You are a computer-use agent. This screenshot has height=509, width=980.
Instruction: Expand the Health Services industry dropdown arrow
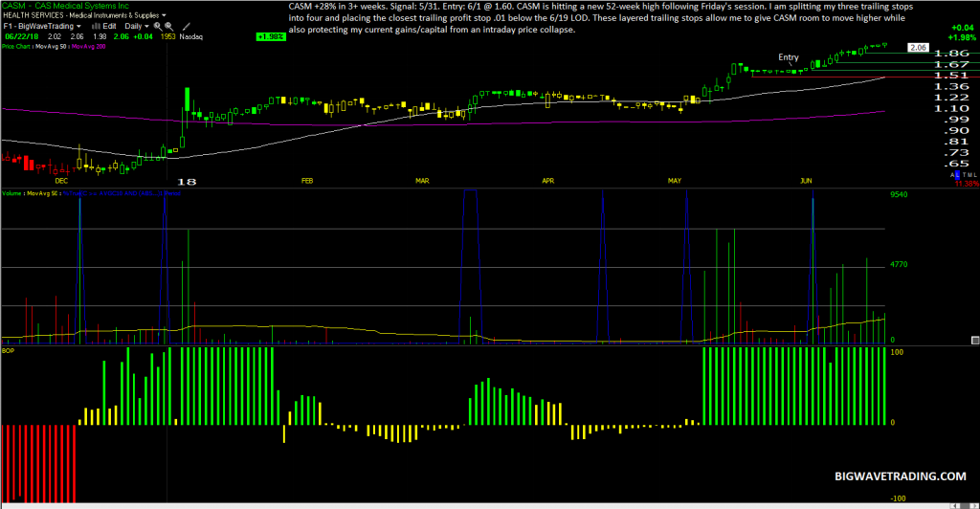point(164,15)
